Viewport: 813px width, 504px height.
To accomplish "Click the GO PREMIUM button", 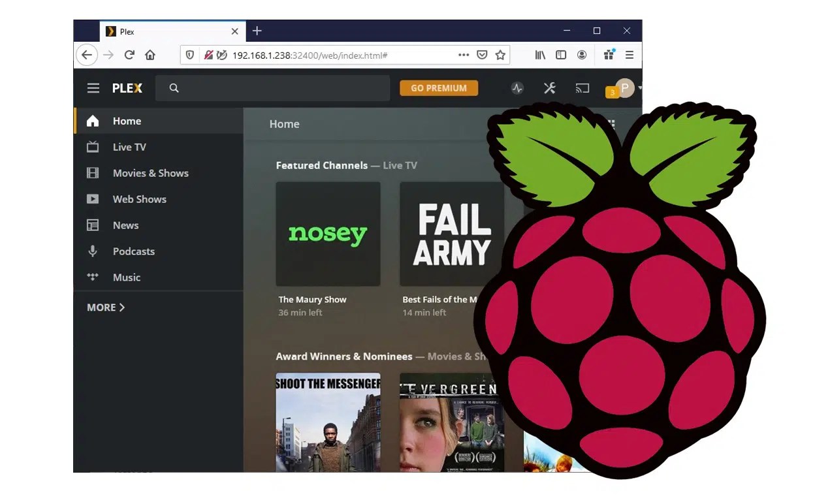I will tap(439, 88).
